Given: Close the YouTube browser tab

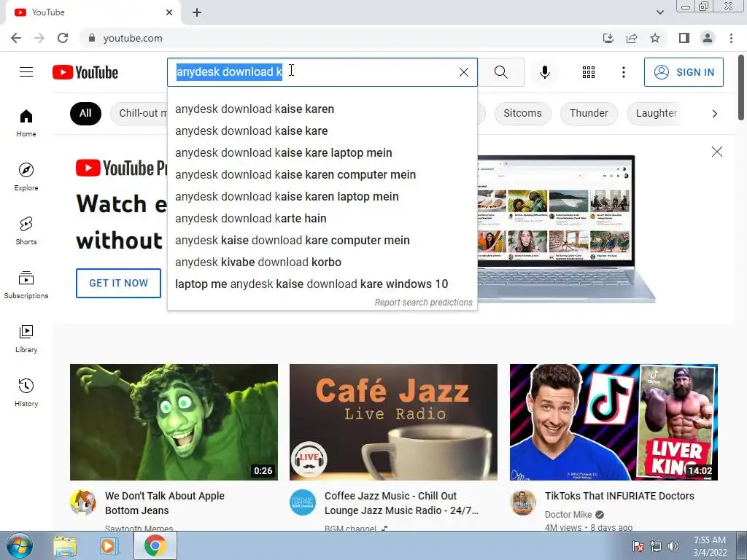Looking at the screenshot, I should 169,12.
